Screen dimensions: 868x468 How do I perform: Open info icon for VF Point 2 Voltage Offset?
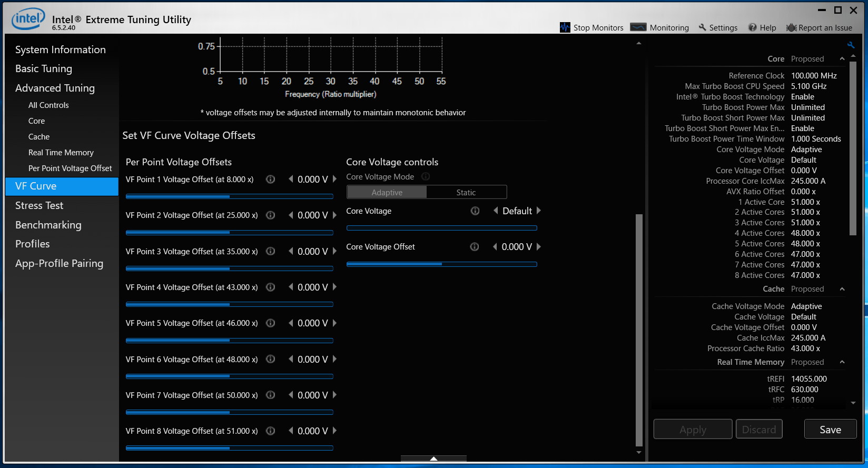pyautogui.click(x=271, y=215)
